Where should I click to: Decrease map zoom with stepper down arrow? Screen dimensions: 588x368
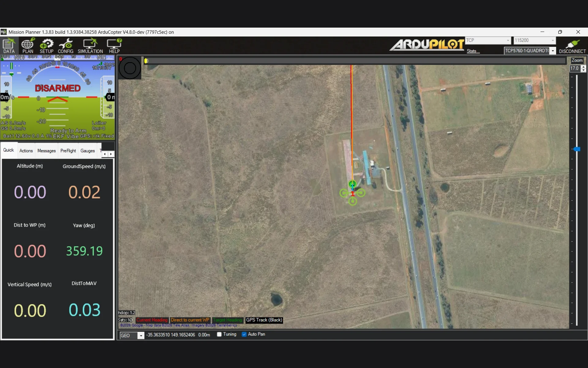click(583, 71)
